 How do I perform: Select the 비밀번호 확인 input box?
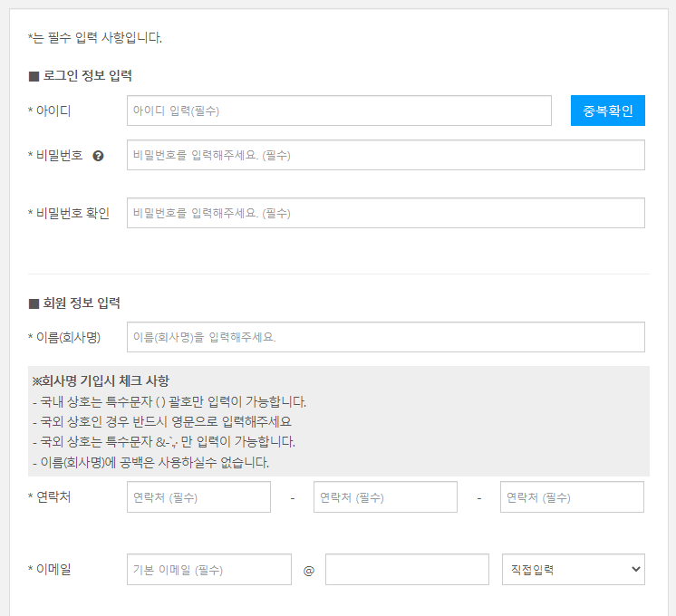click(x=385, y=213)
